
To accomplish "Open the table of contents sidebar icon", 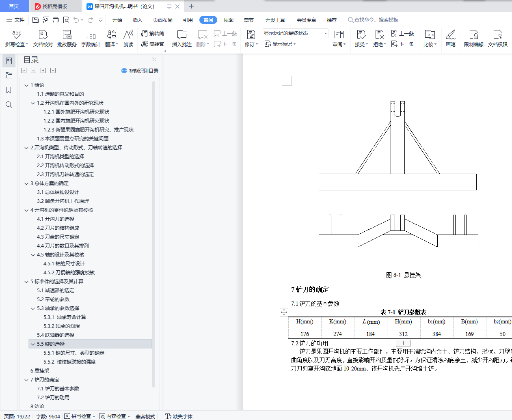I will [9, 61].
